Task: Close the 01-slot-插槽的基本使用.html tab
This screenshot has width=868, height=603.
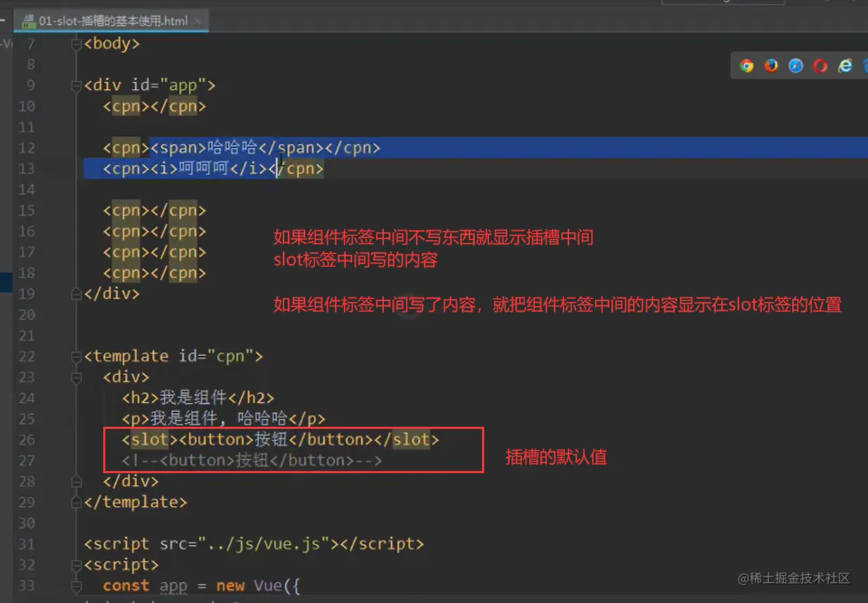Action: pyautogui.click(x=198, y=21)
